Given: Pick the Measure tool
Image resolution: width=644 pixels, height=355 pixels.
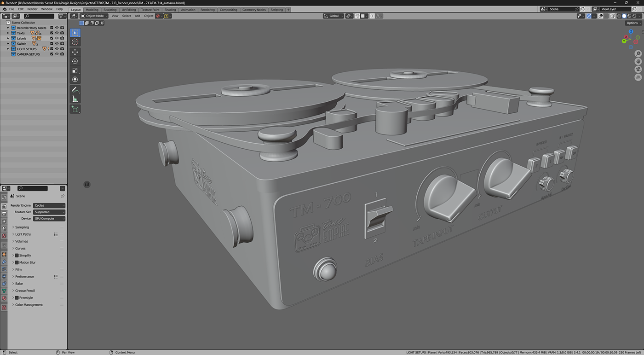Looking at the screenshot, I should (x=75, y=99).
